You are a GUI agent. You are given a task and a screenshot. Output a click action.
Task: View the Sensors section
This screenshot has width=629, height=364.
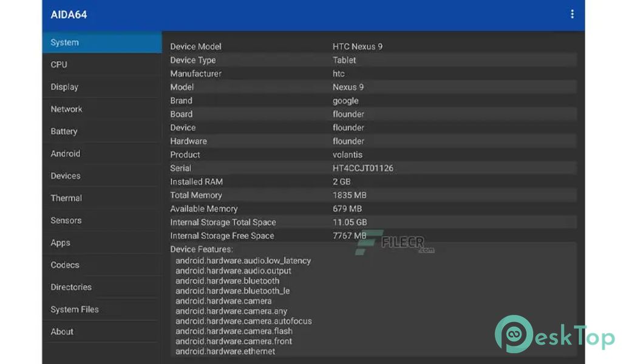pos(102,220)
